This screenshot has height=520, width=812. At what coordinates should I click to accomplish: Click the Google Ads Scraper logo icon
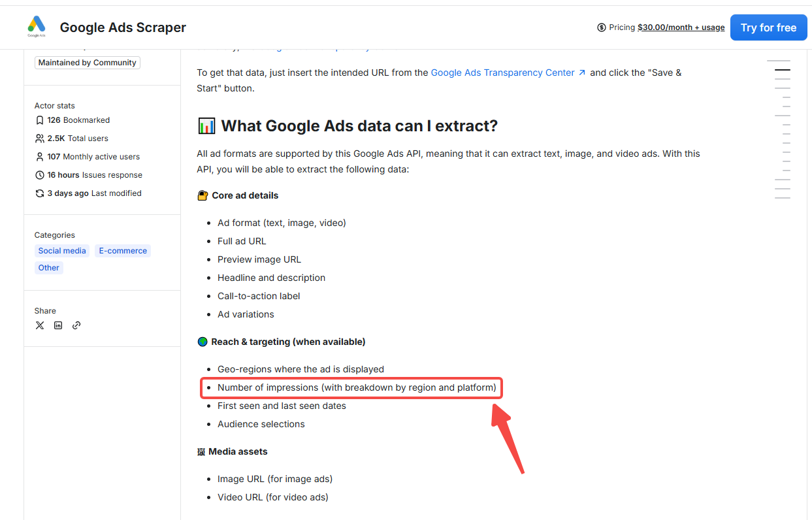(x=36, y=26)
